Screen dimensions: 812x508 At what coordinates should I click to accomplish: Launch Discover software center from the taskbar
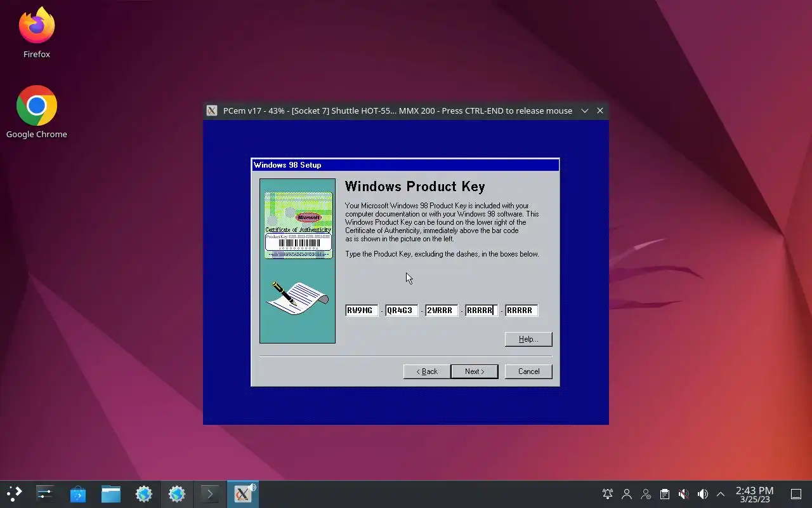(78, 494)
